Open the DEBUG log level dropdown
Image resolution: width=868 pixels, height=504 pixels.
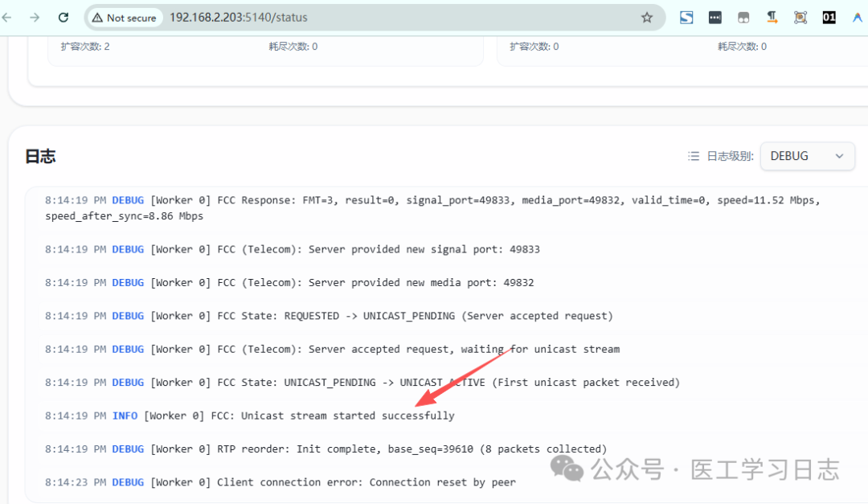pos(807,156)
